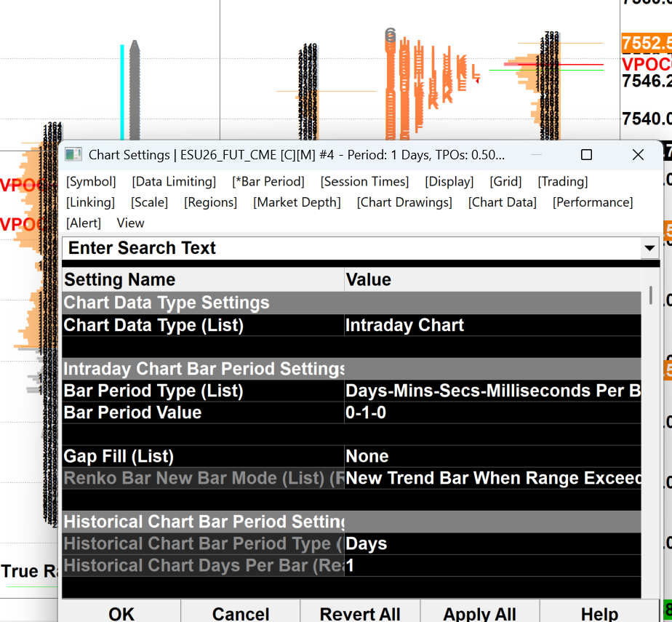Open the Chart Data Type list value
Screen dimensions: 672x622
click(493, 325)
